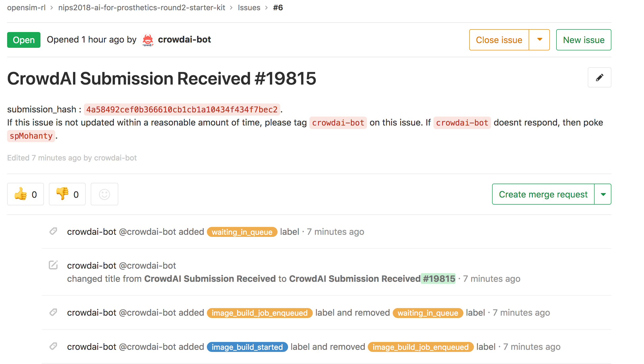Click the pencil icon beside title change note
Image resolution: width=644 pixels, height=364 pixels.
[53, 265]
